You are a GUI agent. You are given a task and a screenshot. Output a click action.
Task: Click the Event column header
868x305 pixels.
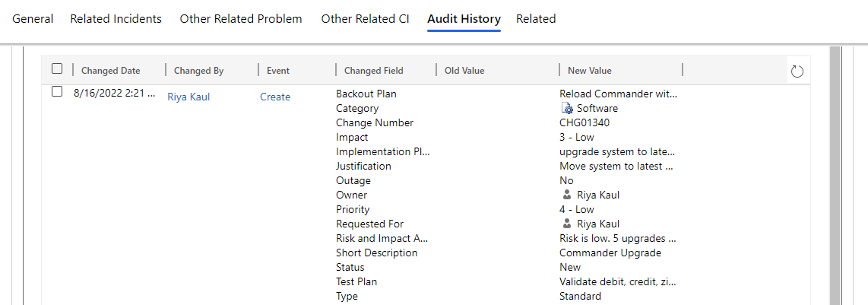278,70
